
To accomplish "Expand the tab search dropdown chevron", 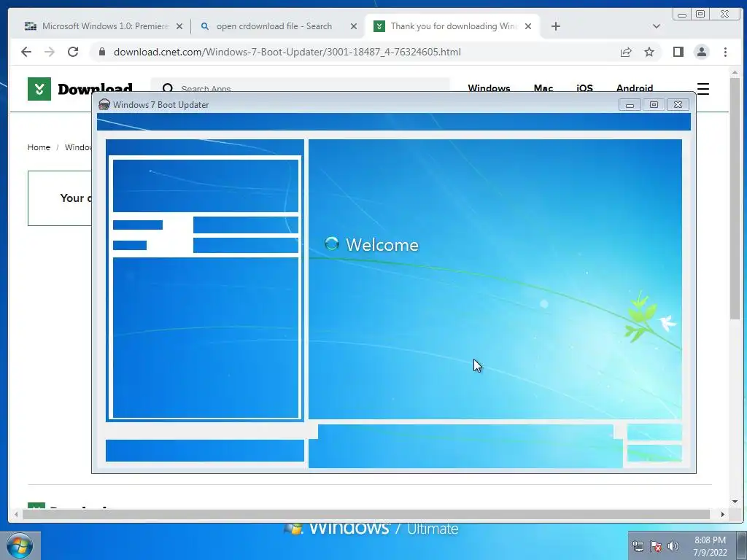I will point(656,26).
